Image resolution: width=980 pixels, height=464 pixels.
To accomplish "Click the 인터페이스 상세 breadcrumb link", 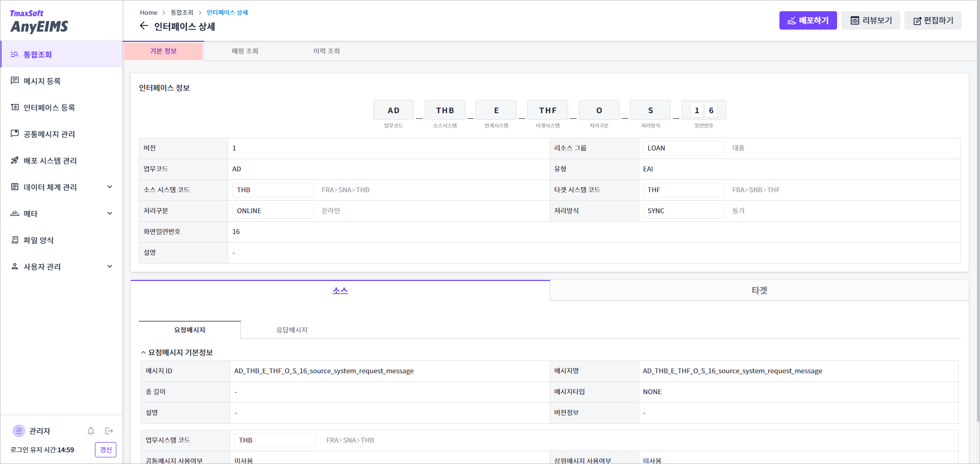I will click(227, 12).
